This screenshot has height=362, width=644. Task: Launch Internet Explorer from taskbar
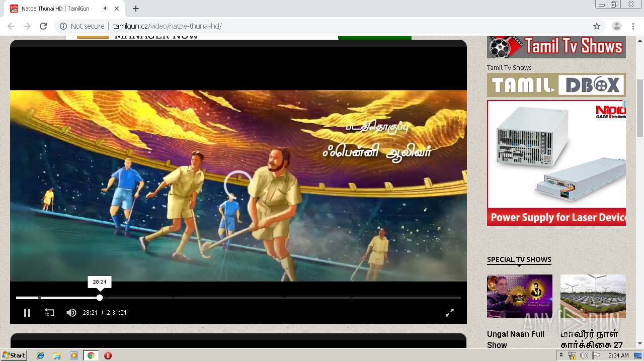pos(40,355)
